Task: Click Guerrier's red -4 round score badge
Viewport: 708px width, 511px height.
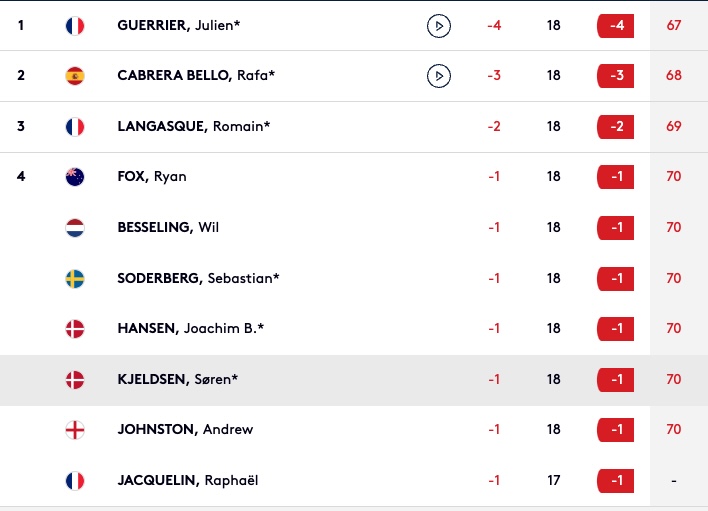Action: coord(615,26)
